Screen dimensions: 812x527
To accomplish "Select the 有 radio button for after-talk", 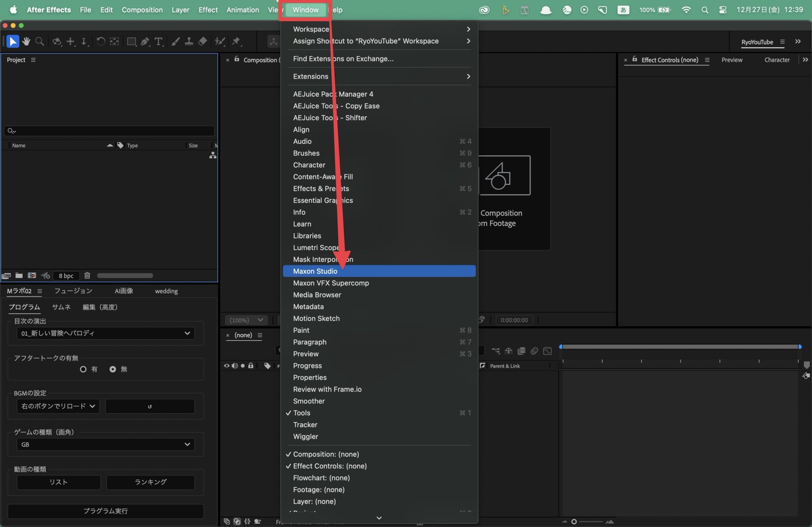I will click(84, 369).
